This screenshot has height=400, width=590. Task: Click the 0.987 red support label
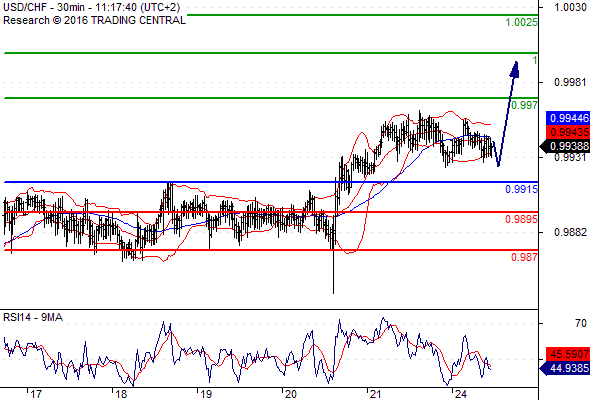(525, 257)
